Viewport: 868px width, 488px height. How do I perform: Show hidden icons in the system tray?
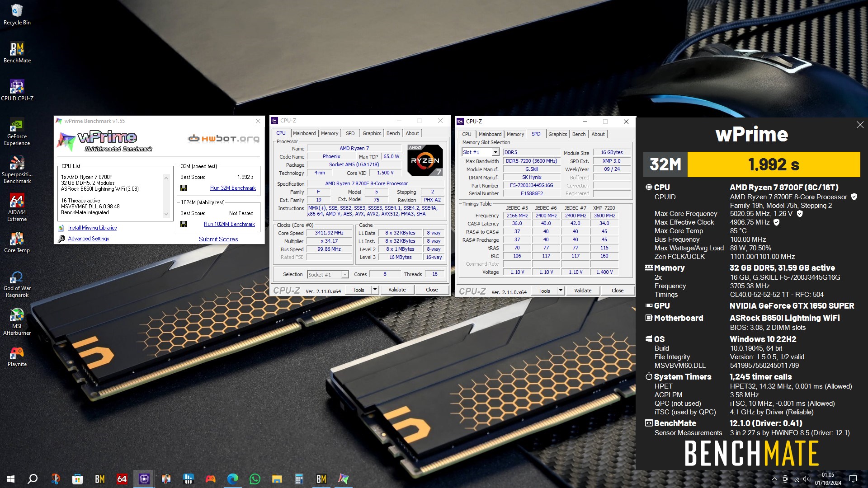click(x=774, y=479)
